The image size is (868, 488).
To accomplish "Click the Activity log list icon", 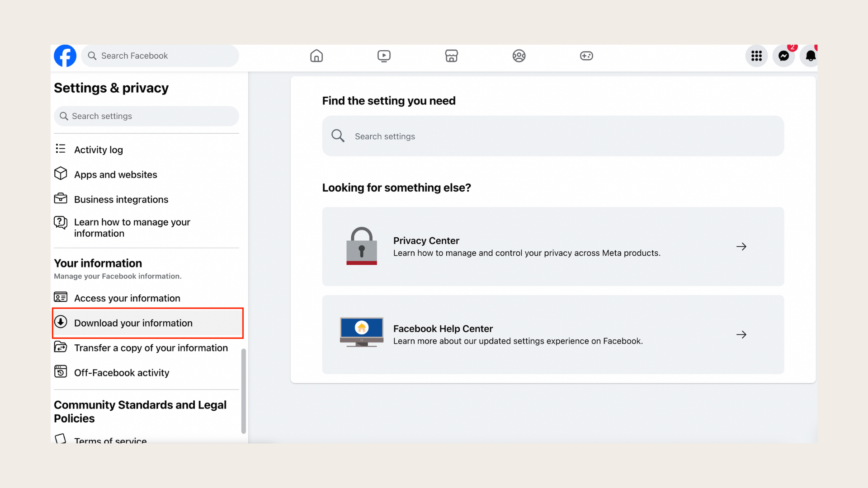I will coord(61,149).
